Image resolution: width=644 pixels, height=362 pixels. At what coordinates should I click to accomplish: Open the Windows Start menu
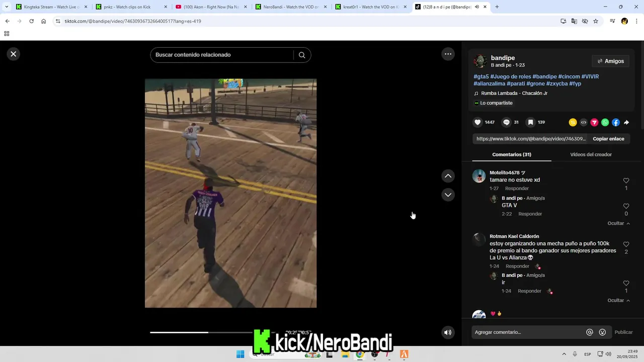(240, 354)
